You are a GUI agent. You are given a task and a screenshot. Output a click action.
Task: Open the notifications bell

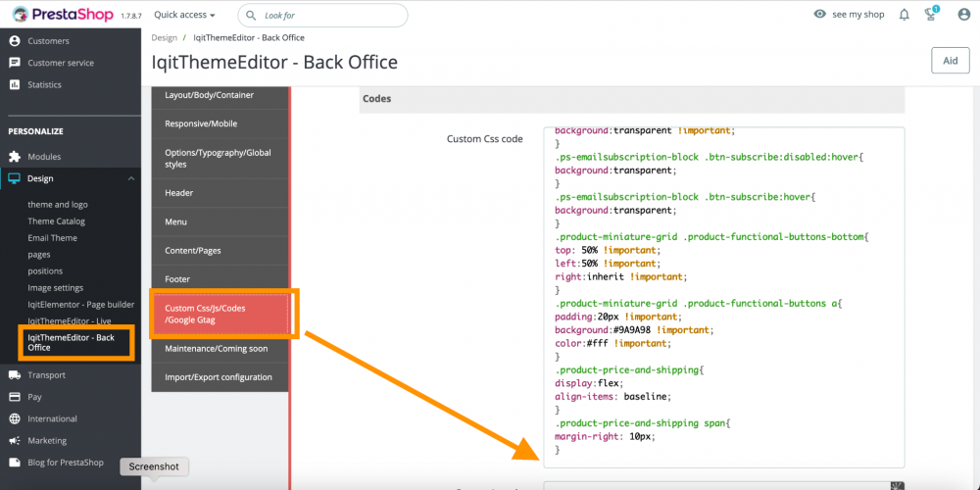click(904, 15)
